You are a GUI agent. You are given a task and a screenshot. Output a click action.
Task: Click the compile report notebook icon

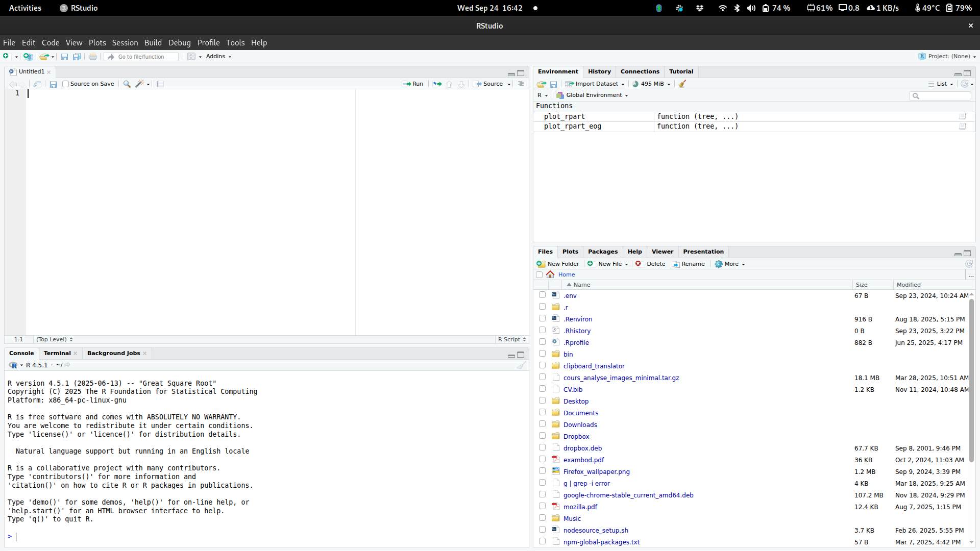click(160, 84)
